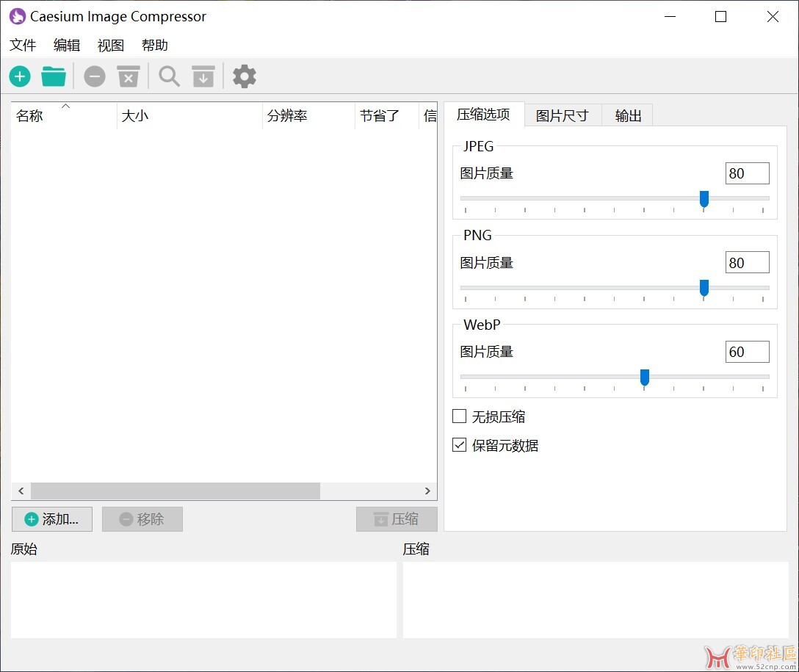Switch to the 输出 tab
The image size is (799, 672).
pos(628,116)
